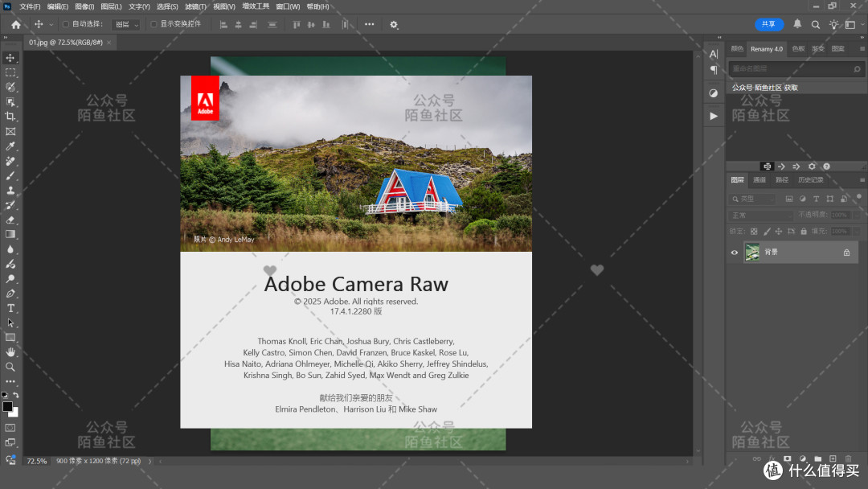Toggle the type layer filter icon
Screen dimensions: 868x489
click(816, 199)
